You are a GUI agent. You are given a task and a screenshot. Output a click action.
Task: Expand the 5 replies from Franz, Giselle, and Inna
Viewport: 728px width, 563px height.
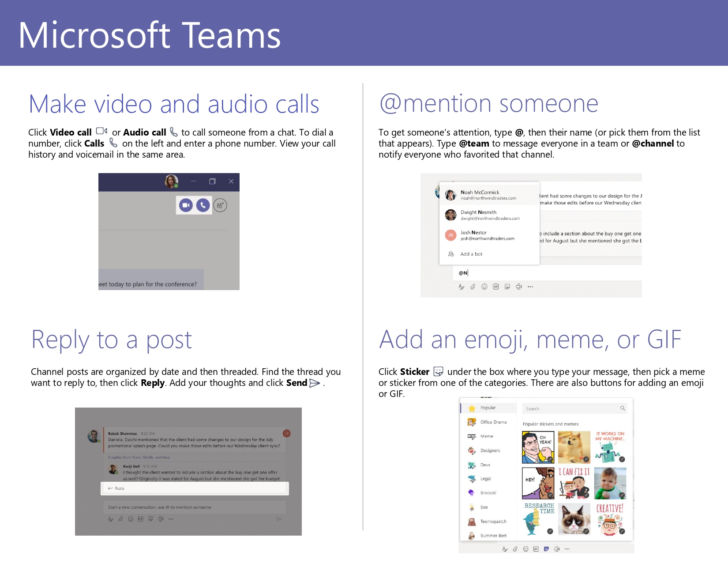pos(139,457)
